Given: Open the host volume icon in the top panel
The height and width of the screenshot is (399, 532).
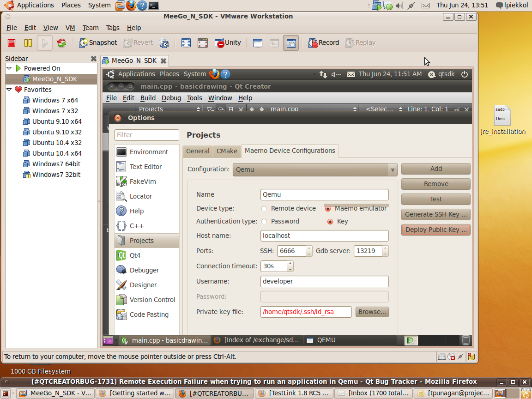Looking at the screenshot, I should (399, 6).
